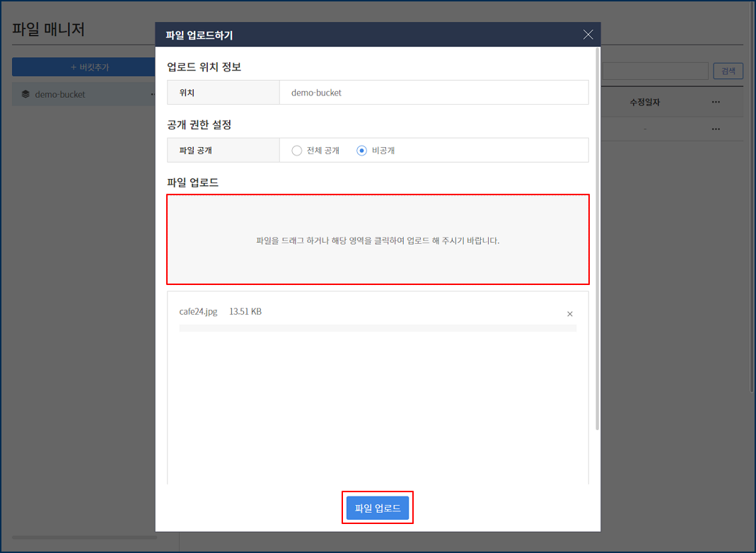Click the 수정일자 column header
The height and width of the screenshot is (553, 756).
click(644, 103)
